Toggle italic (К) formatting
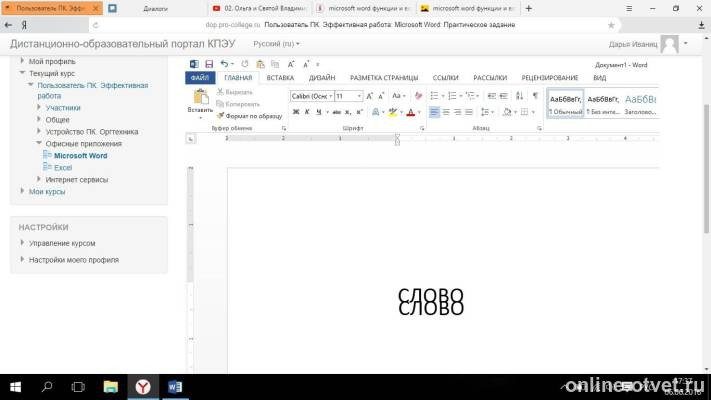This screenshot has width=711, height=400. tap(307, 112)
